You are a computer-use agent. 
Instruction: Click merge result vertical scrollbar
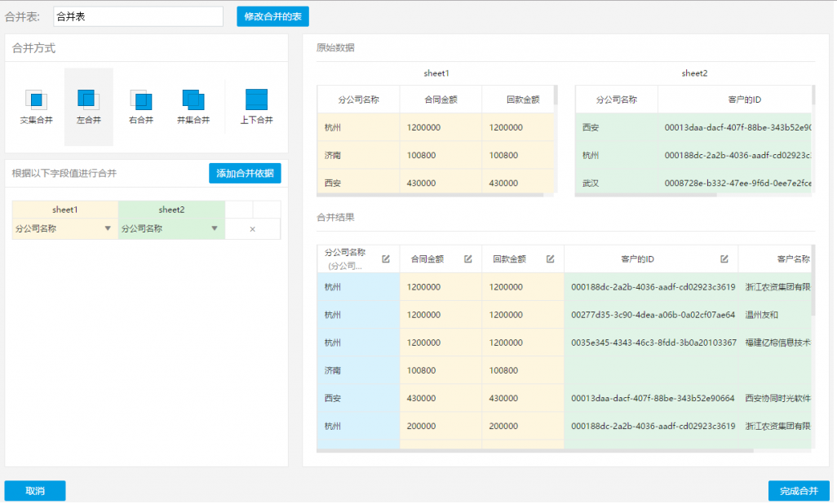pos(813,281)
